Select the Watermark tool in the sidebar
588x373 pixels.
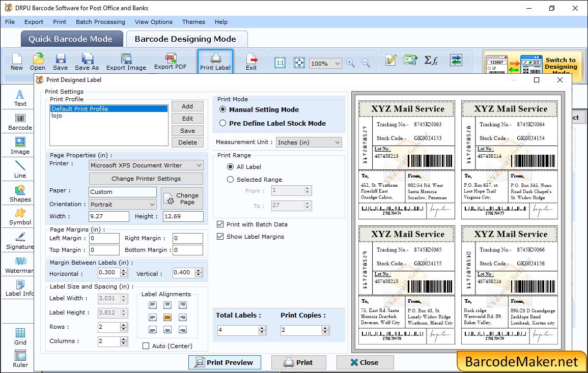20,265
